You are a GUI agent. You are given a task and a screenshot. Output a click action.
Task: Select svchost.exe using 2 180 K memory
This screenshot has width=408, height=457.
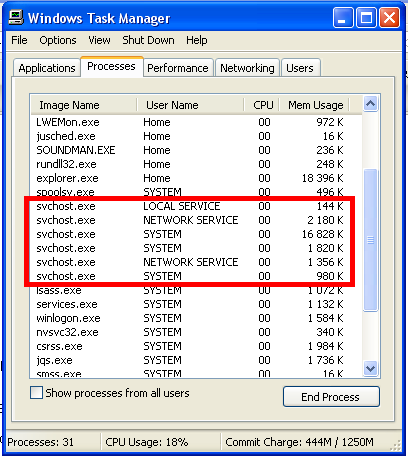196,220
